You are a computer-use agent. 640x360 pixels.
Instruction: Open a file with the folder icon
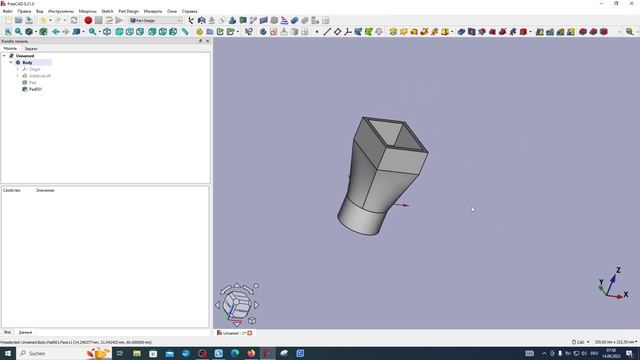click(x=19, y=20)
